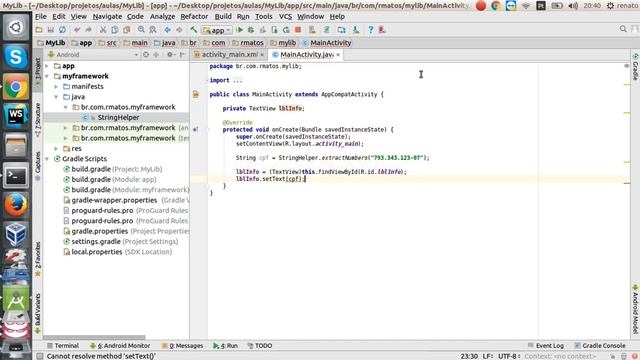Expand the res folder

[56, 149]
